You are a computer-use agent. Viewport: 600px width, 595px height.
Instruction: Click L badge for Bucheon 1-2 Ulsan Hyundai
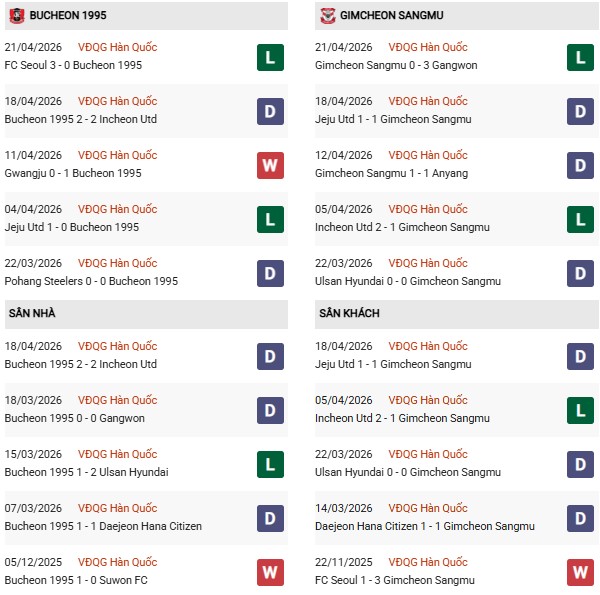[x=270, y=464]
